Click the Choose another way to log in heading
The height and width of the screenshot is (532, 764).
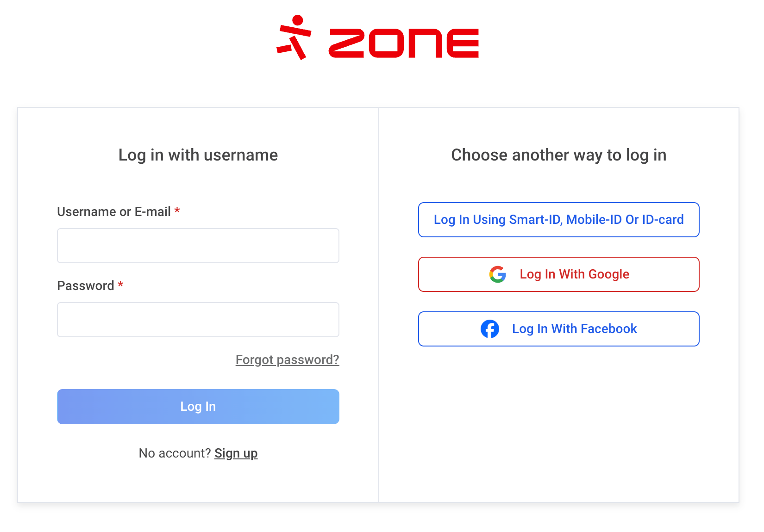point(558,155)
